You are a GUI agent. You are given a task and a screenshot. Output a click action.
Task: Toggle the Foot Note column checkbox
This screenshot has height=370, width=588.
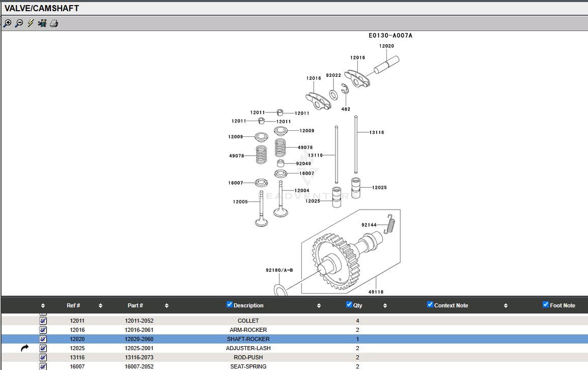[x=546, y=305]
